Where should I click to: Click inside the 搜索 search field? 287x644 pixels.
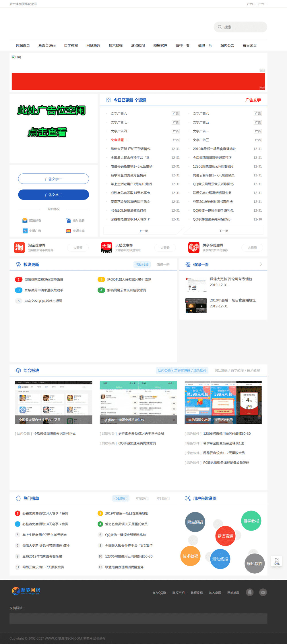244,27
